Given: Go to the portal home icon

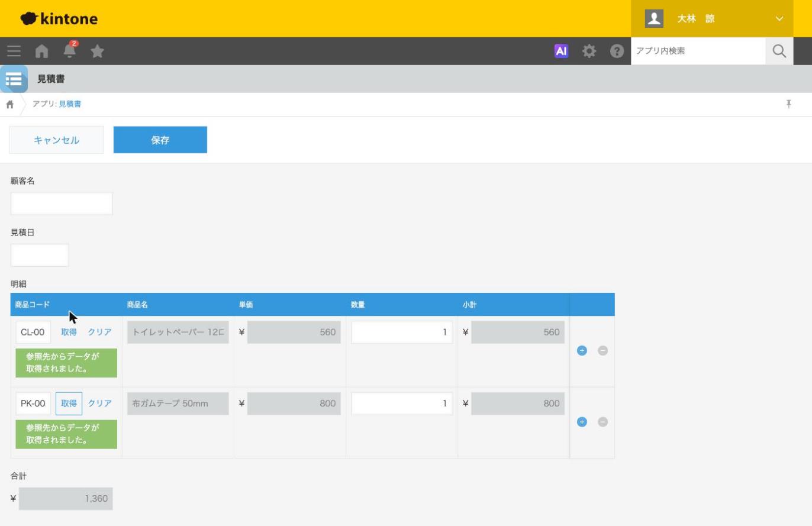Looking at the screenshot, I should pyautogui.click(x=41, y=51).
